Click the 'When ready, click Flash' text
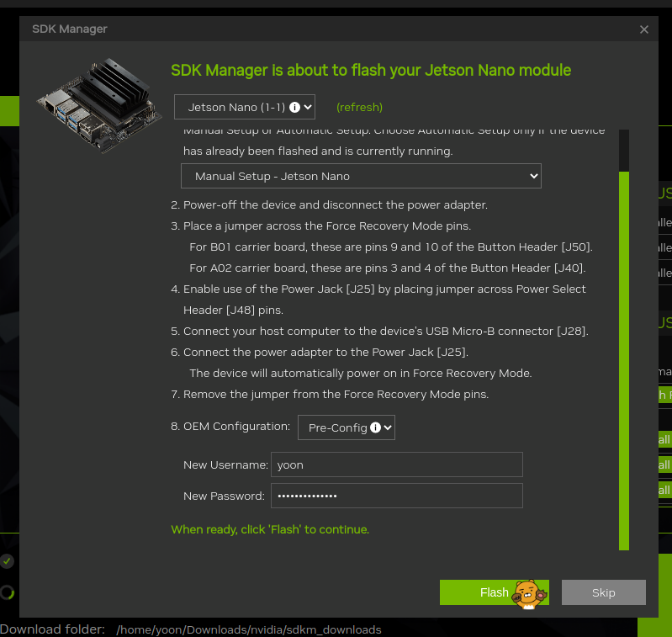Screen dimensions: 672x637 point(270,529)
